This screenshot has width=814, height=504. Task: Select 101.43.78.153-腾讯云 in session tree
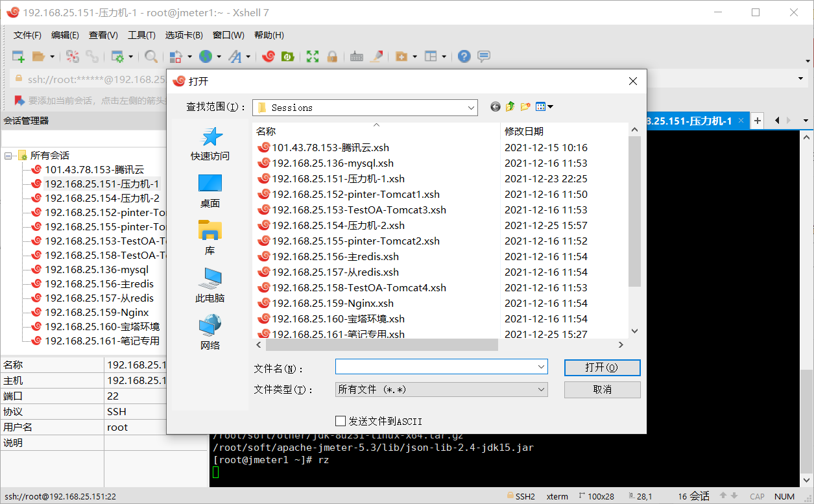click(95, 170)
